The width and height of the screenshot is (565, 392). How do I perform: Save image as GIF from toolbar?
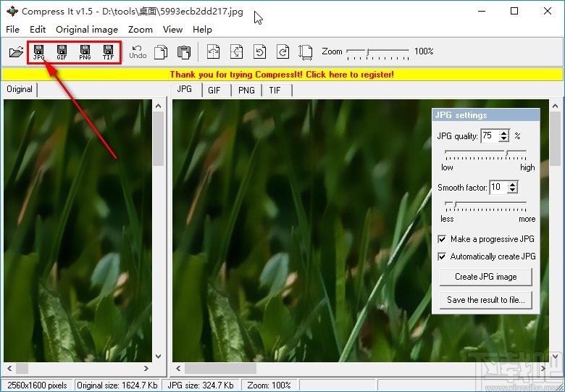pos(62,52)
